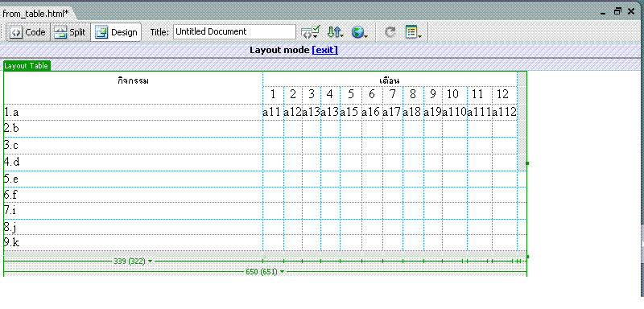Click month header cell 10
The width and height of the screenshot is (644, 309).
(455, 95)
